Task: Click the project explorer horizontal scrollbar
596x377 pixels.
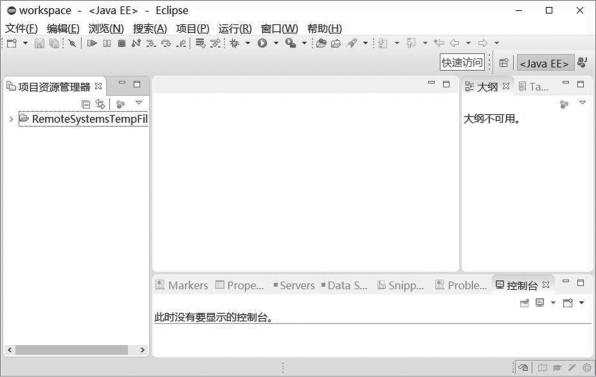Action: coord(76,350)
